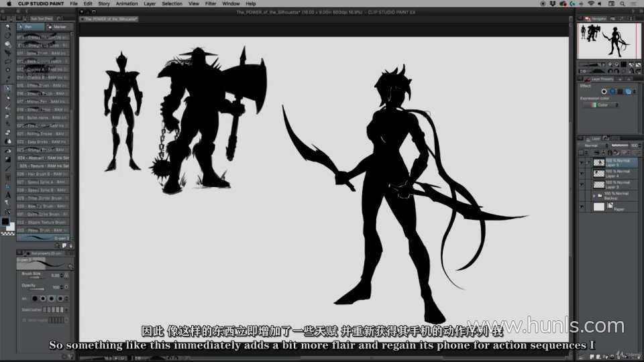This screenshot has height=362, width=644.
Task: Toggle visibility of Layer 4
Action: pyautogui.click(x=581, y=173)
